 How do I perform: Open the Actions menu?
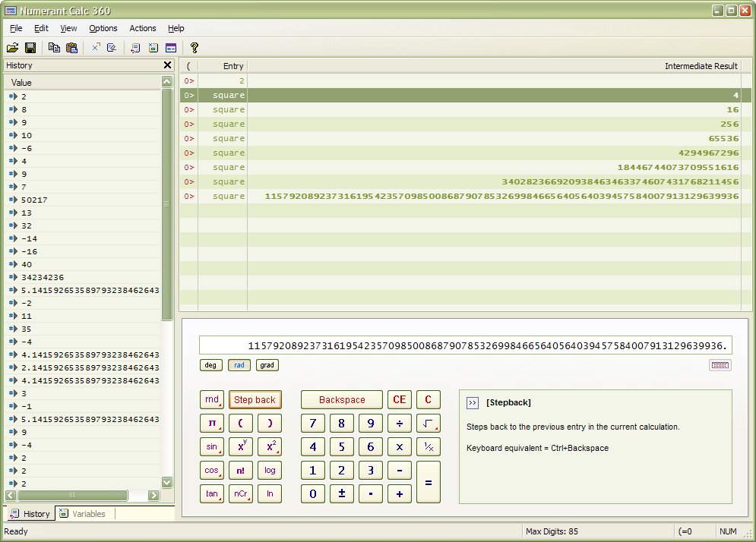coord(143,28)
